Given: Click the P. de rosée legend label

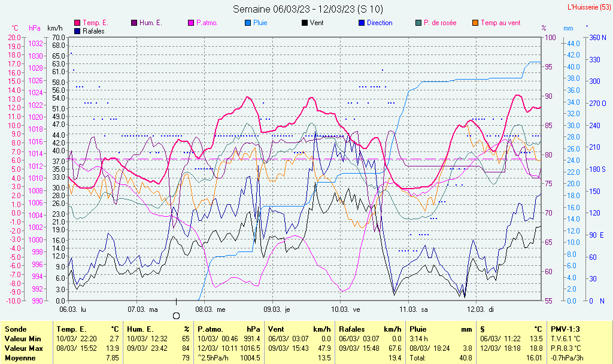Looking at the screenshot, I should pos(440,23).
